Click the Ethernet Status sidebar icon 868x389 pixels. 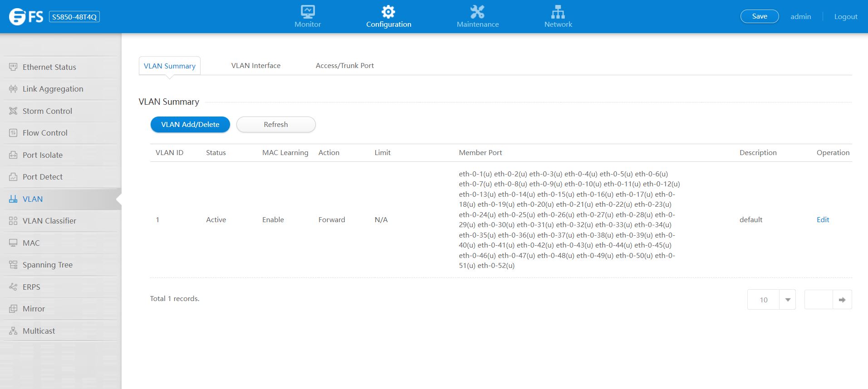pos(13,67)
